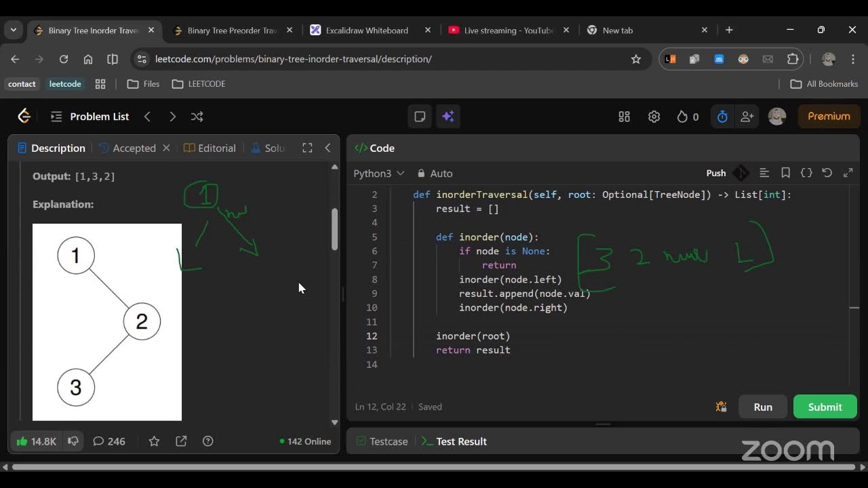Click the Submit button
Image resolution: width=868 pixels, height=488 pixels.
pos(825,407)
